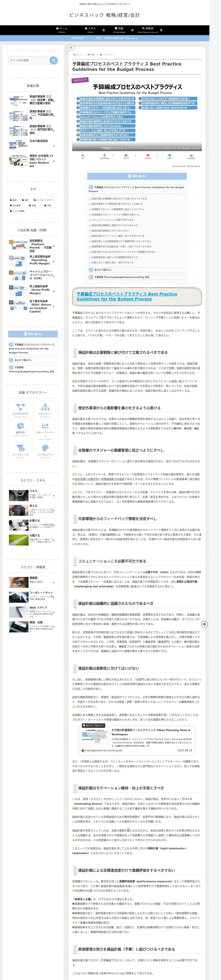Image resolution: width=221 pixels, height=980 pixels.
Task: Save the article to Pocket
Action: click(x=148, y=156)
